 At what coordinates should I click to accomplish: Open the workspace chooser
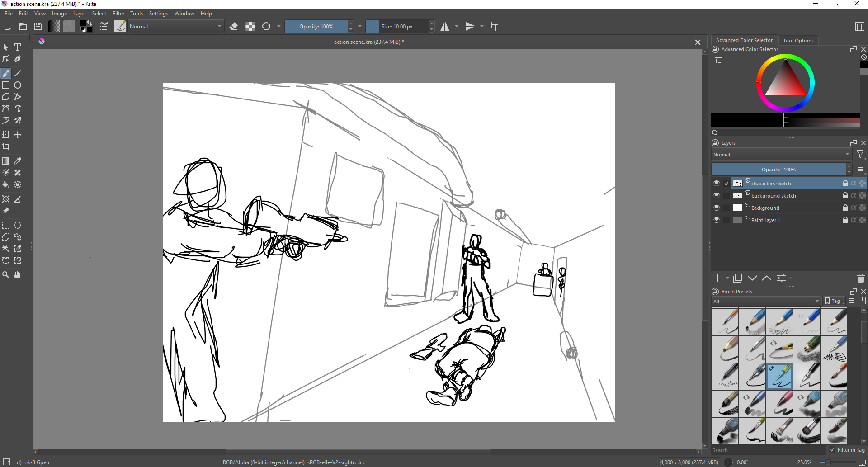point(860,27)
